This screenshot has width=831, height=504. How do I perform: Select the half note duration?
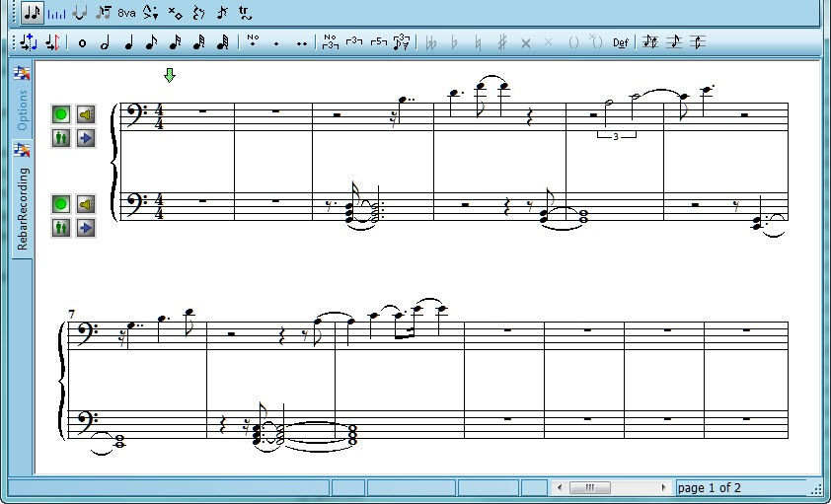tap(105, 42)
